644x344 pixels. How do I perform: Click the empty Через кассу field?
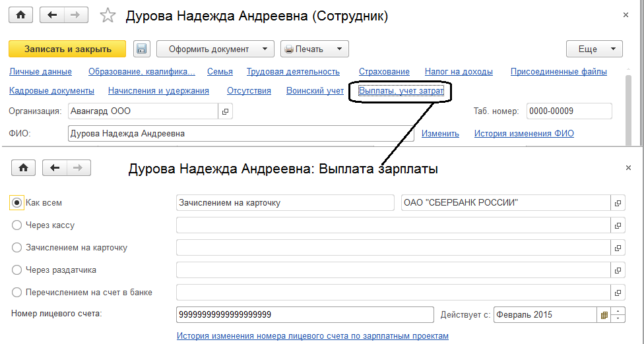(393, 225)
